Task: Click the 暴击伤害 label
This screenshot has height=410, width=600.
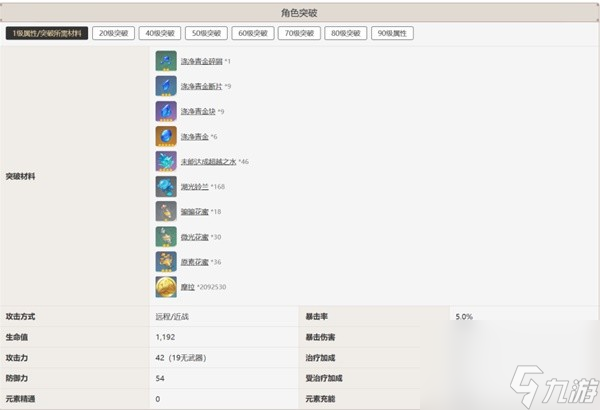Action: (320, 337)
